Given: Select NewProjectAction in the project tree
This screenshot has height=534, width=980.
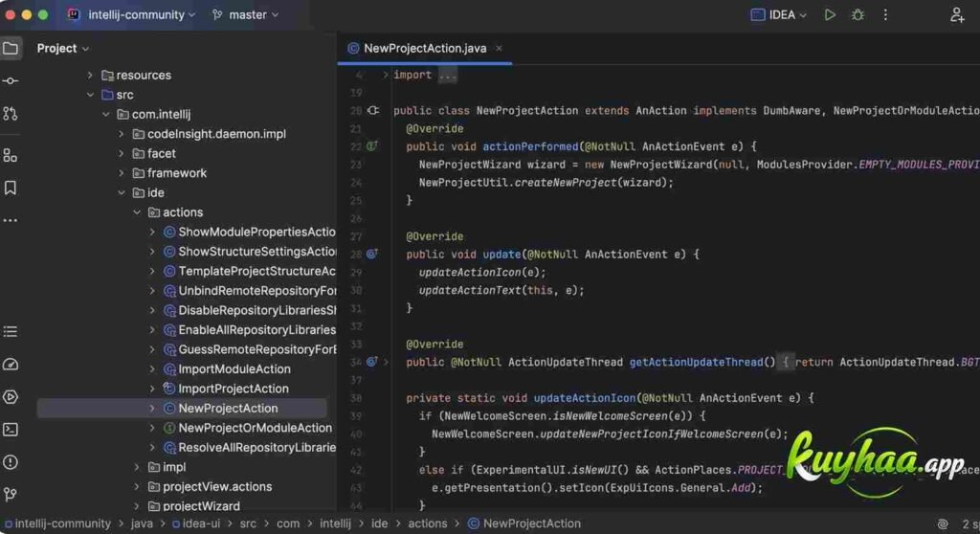Looking at the screenshot, I should [228, 409].
